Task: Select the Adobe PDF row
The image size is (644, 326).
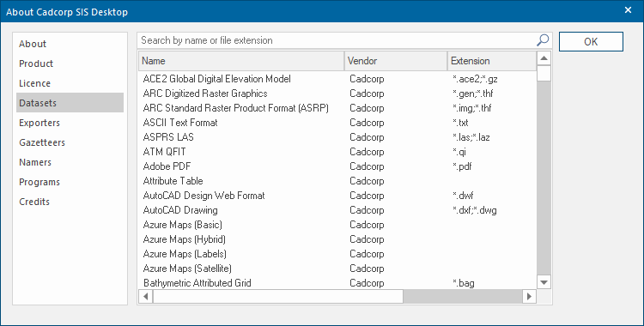Action: point(337,166)
